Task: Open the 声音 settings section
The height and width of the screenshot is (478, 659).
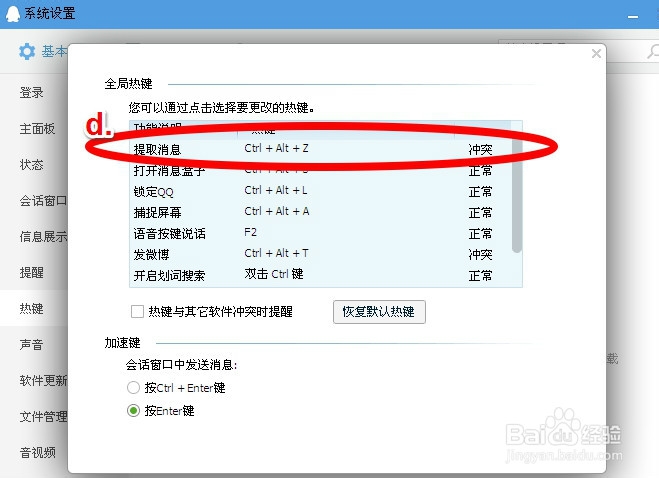Action: [32, 345]
